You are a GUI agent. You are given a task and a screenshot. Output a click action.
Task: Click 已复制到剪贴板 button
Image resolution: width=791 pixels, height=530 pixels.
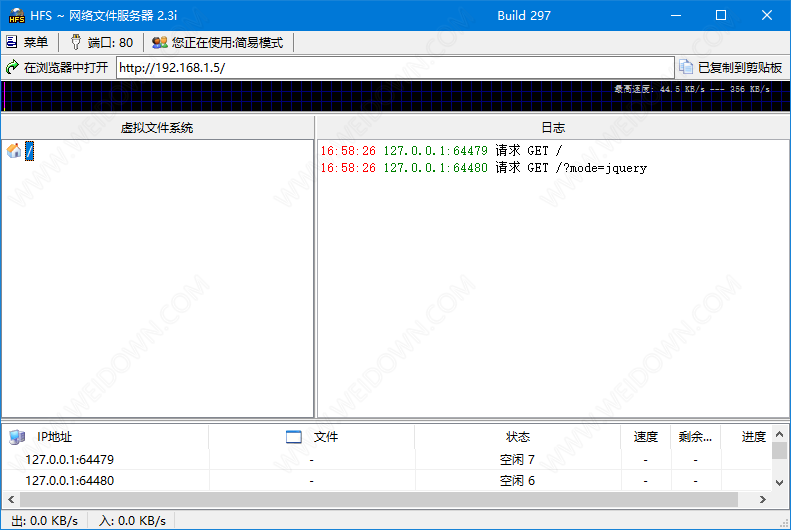tap(730, 67)
